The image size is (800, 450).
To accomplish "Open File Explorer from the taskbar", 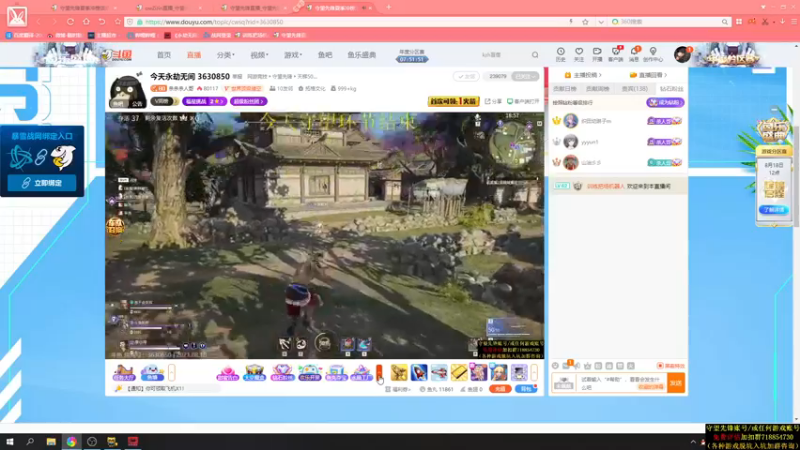I will 51,442.
